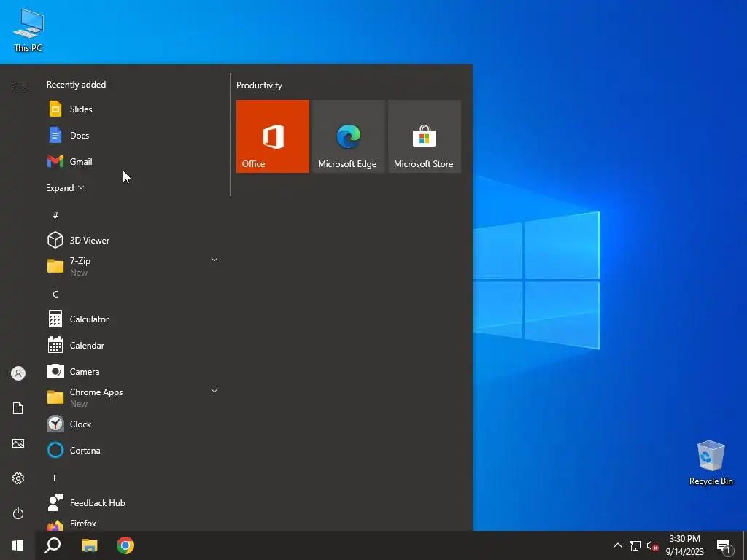This screenshot has height=560, width=747.
Task: Click the Productivity group heading
Action: point(259,85)
